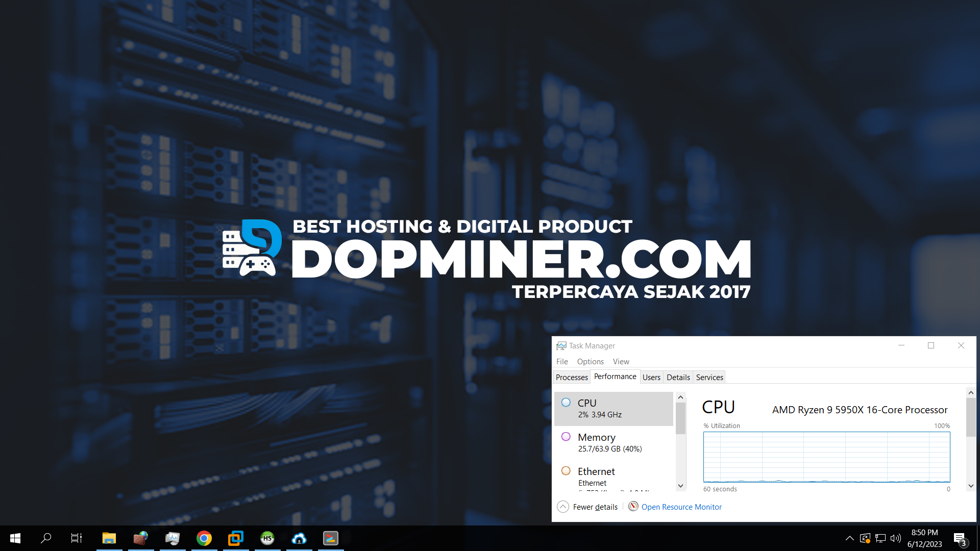
Task: Click the blue CPU circle icon
Action: [x=566, y=403]
